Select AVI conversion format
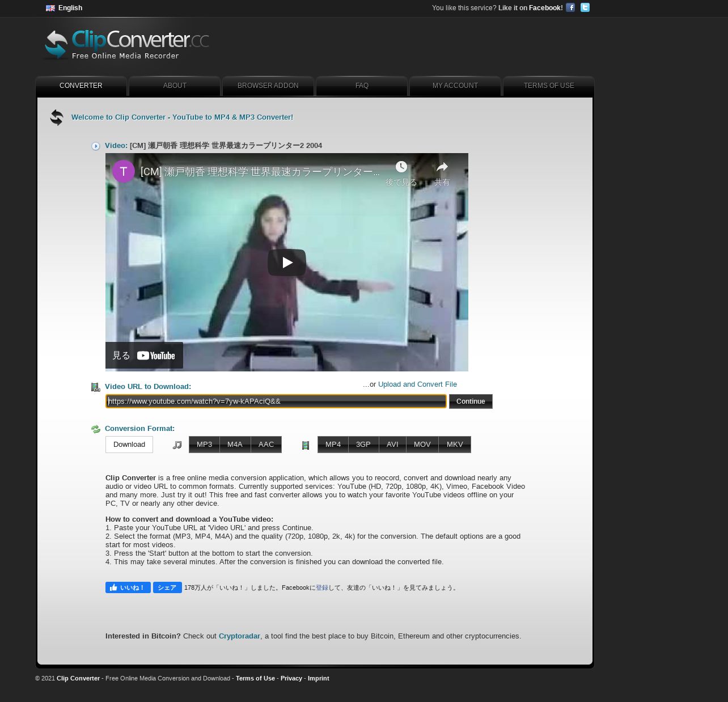The height and width of the screenshot is (702, 728). (392, 445)
